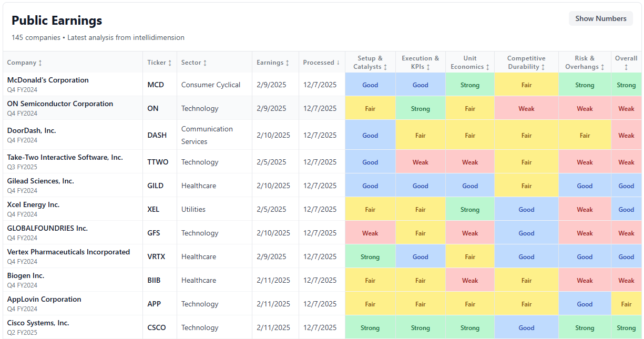This screenshot has height=339, width=644.
Task: Click AppLovin's yellow Fair Overall cell
Action: [x=626, y=304]
